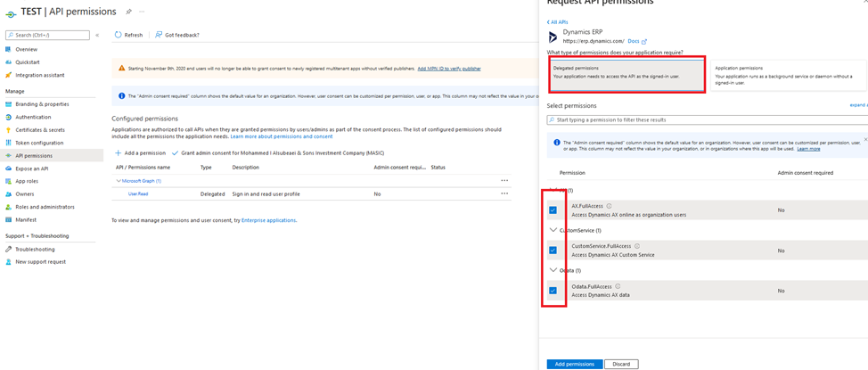Go back via the All APIs link
Screen dimensions: 868x370
tap(558, 22)
